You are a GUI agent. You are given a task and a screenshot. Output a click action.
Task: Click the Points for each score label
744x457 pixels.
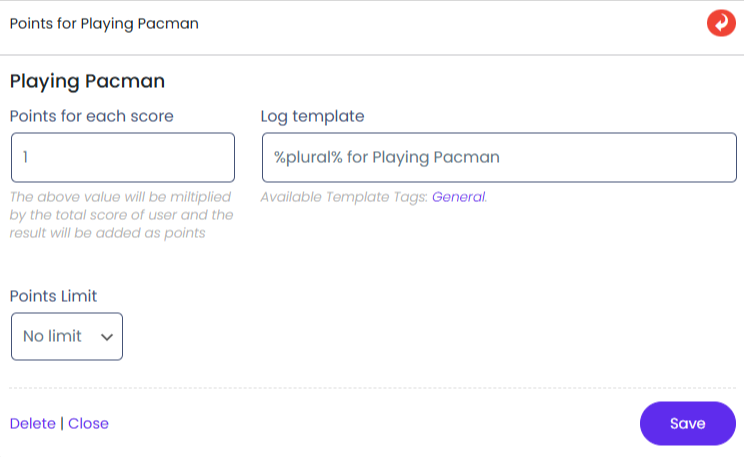pos(91,116)
